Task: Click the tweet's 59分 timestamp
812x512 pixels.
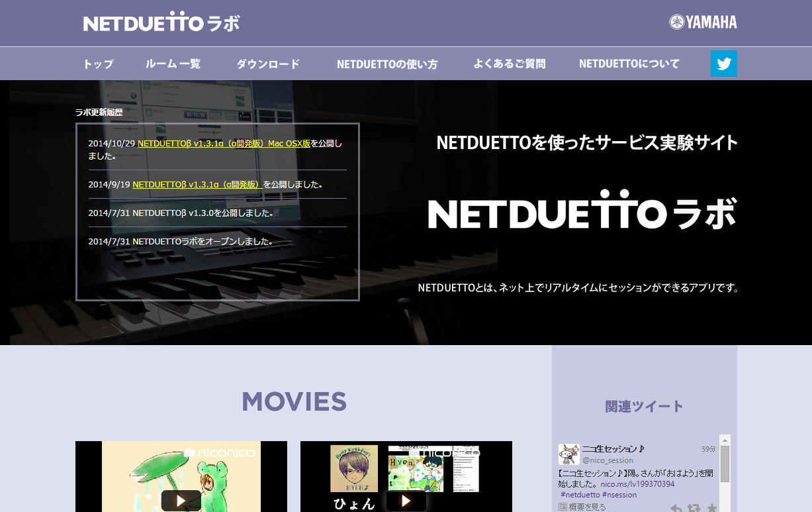Action: tap(708, 448)
